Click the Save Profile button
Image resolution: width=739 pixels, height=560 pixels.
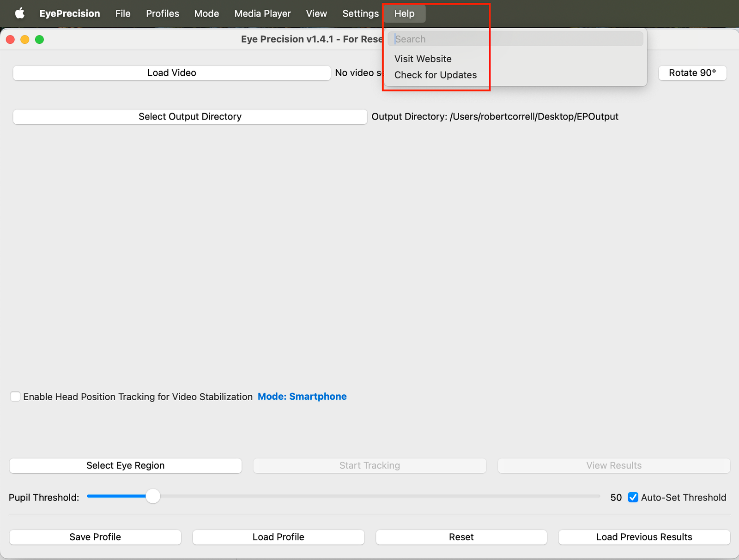(95, 537)
